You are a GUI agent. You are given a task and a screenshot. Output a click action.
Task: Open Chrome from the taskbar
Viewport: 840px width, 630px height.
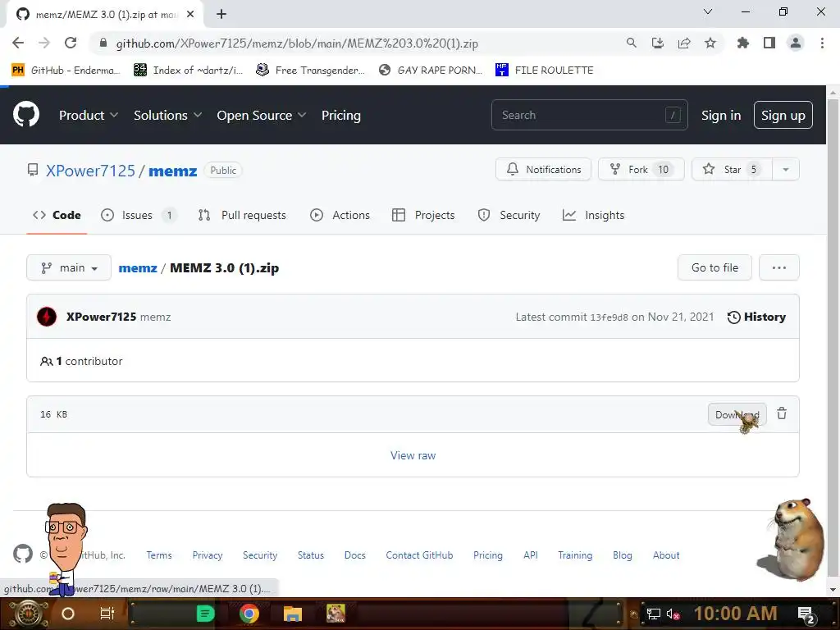click(x=249, y=614)
